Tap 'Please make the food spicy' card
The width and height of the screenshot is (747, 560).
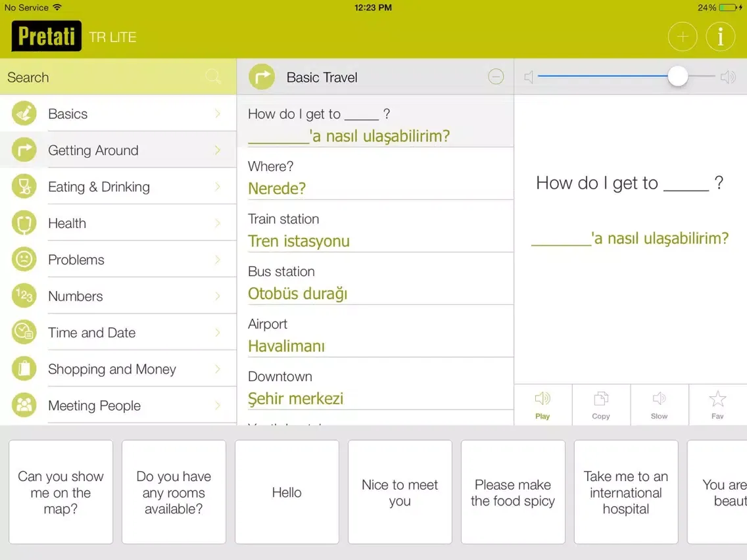click(x=513, y=492)
